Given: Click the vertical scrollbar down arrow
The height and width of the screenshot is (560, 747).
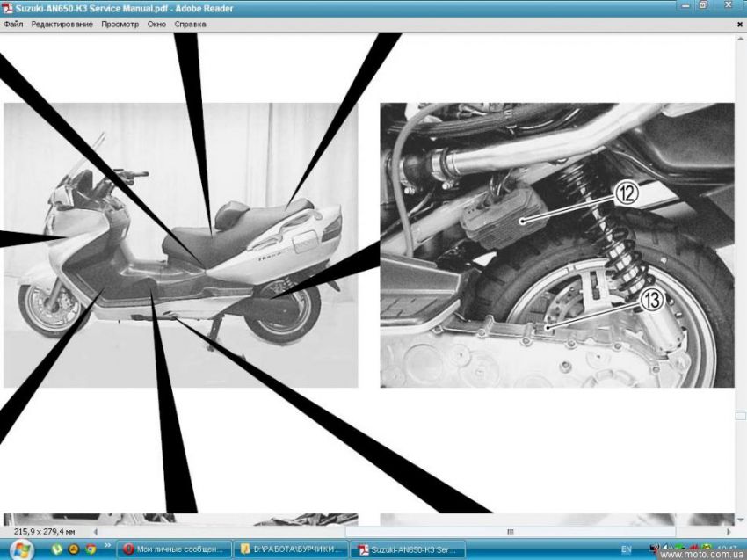Looking at the screenshot, I should [740, 520].
